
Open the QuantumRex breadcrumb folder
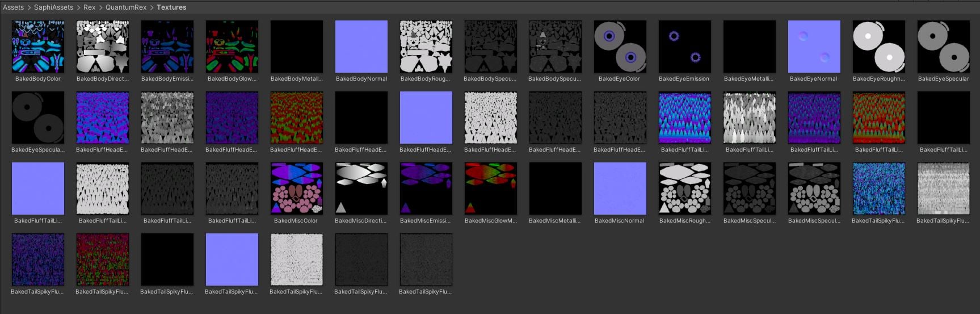(x=126, y=7)
